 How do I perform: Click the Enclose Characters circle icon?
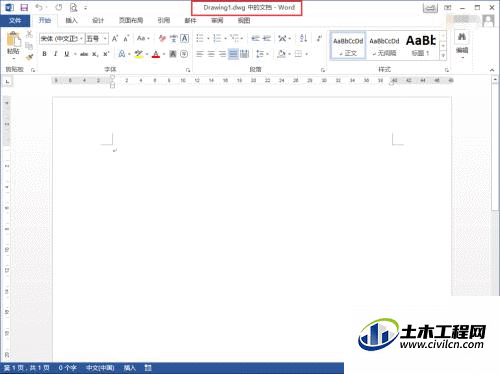click(184, 54)
